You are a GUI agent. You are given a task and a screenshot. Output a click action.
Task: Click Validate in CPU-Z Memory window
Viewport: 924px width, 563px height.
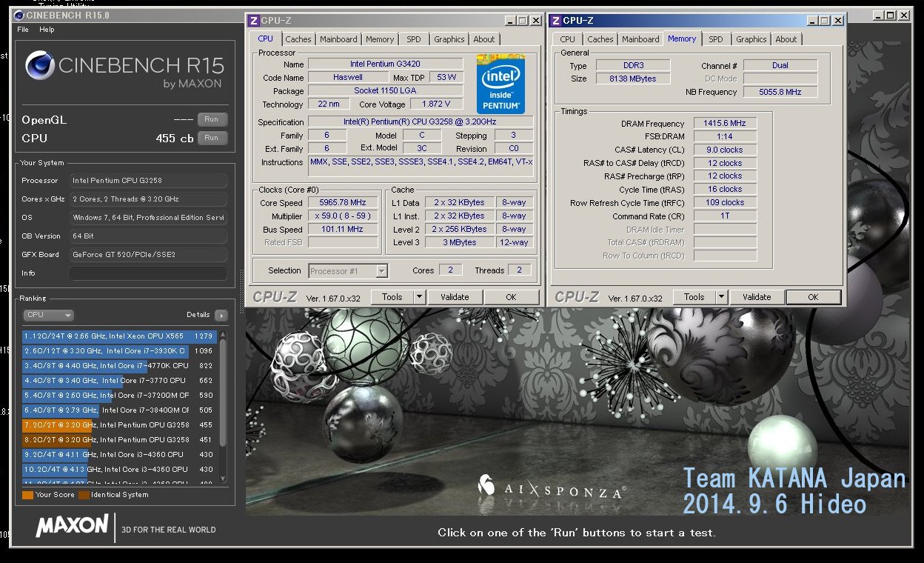point(757,297)
